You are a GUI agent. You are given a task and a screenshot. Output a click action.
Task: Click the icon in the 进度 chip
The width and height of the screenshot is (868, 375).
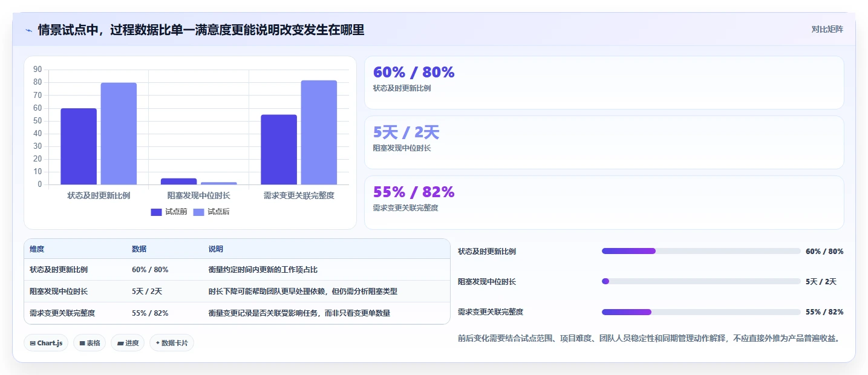tap(120, 343)
